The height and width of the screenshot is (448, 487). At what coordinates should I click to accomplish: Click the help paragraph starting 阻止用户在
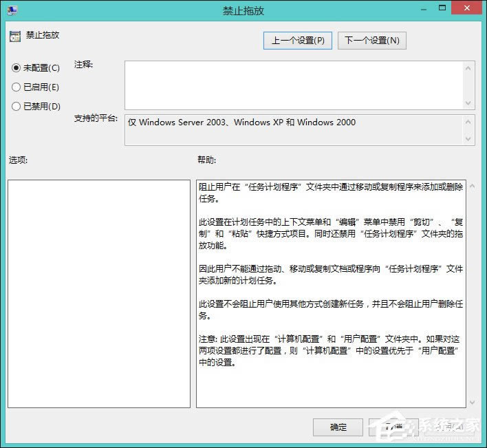331,193
